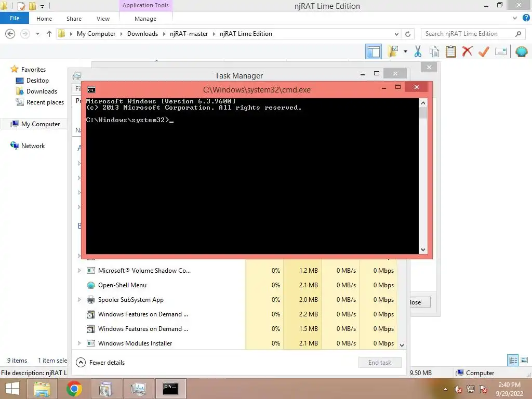Expand Windows Modules Installer process

(x=79, y=343)
